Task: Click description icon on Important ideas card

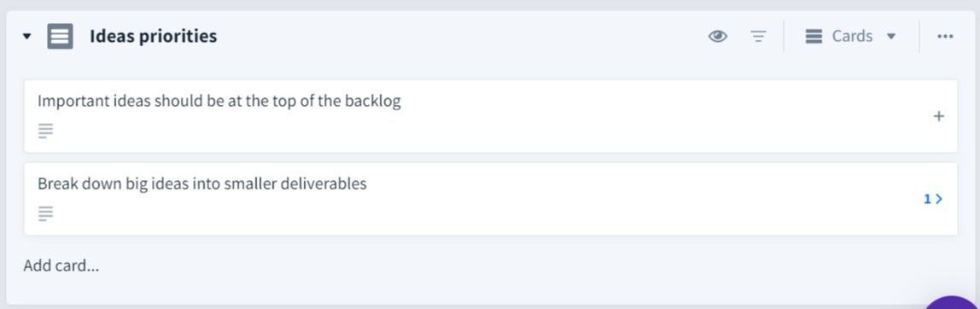Action: tap(45, 131)
